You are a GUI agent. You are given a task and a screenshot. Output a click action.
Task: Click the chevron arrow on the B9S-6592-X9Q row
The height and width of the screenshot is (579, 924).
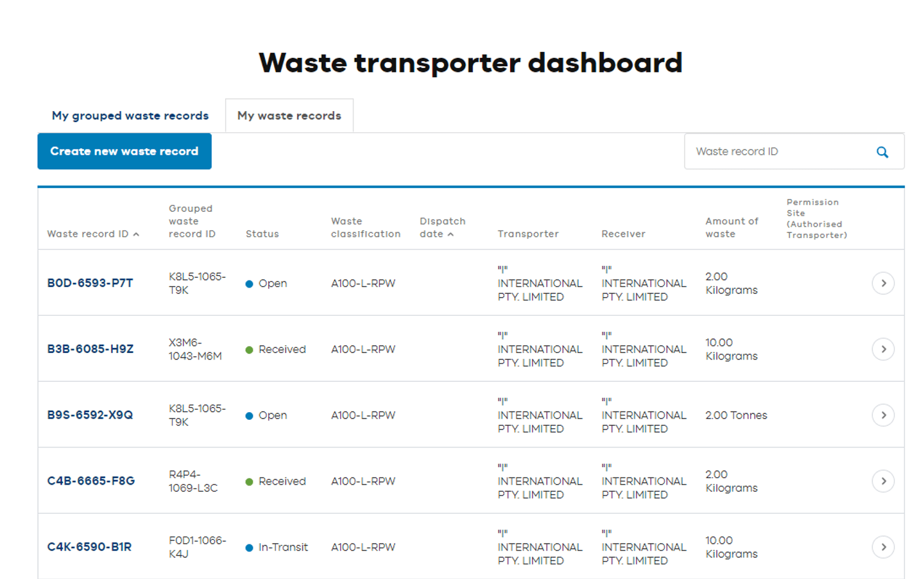884,415
